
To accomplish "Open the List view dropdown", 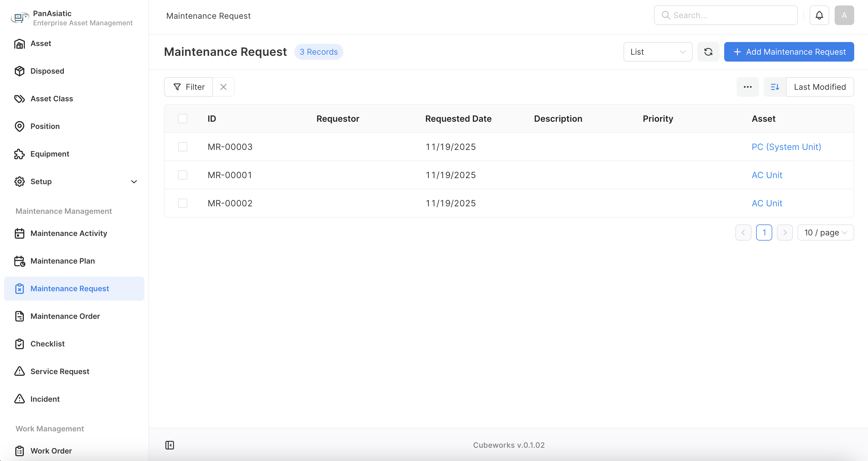I will point(657,52).
